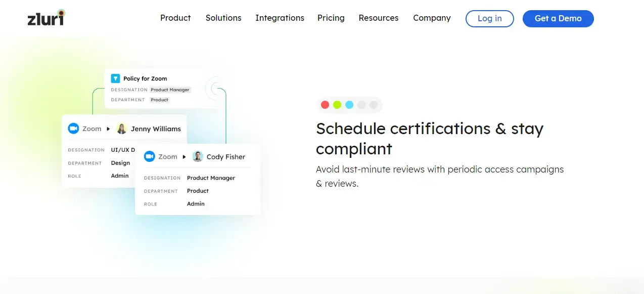Screen dimensions: 644x294
Task: Open the Solutions menu
Action: pyautogui.click(x=223, y=18)
